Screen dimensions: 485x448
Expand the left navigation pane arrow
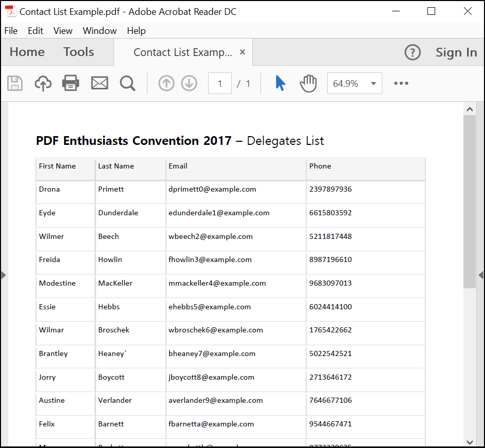(x=4, y=275)
